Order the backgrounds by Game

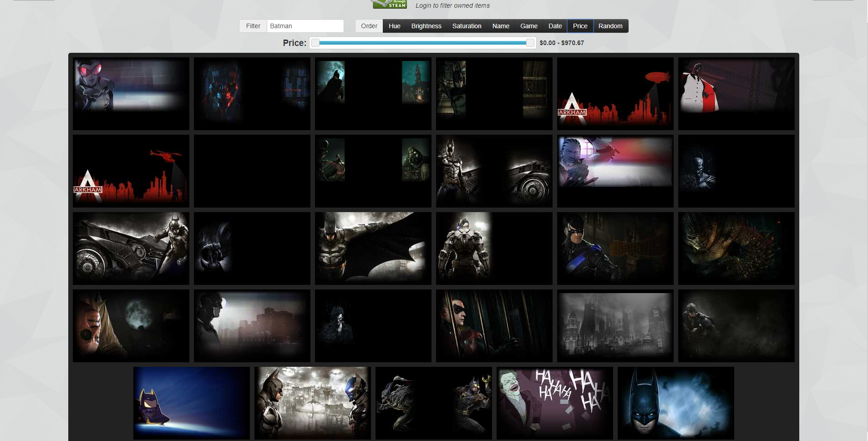pyautogui.click(x=529, y=26)
